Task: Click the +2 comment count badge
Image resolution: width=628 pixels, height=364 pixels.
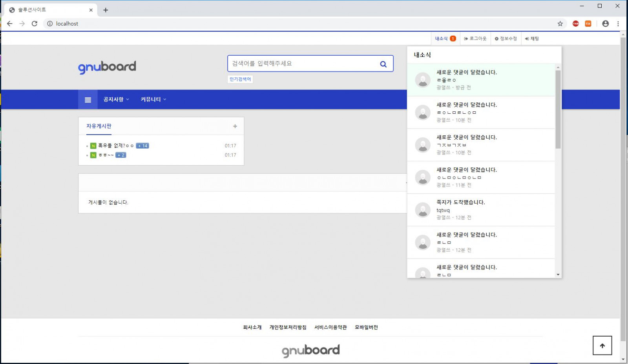Action: click(121, 155)
